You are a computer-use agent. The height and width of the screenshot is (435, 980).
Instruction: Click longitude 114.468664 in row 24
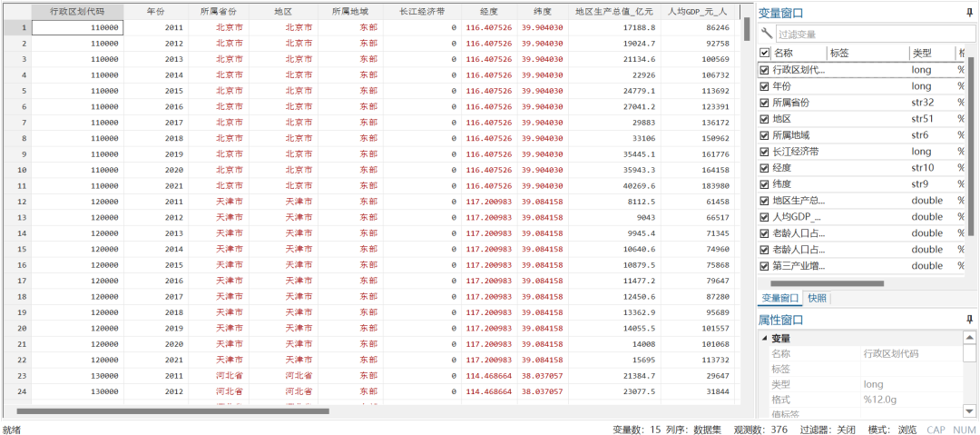(x=489, y=391)
